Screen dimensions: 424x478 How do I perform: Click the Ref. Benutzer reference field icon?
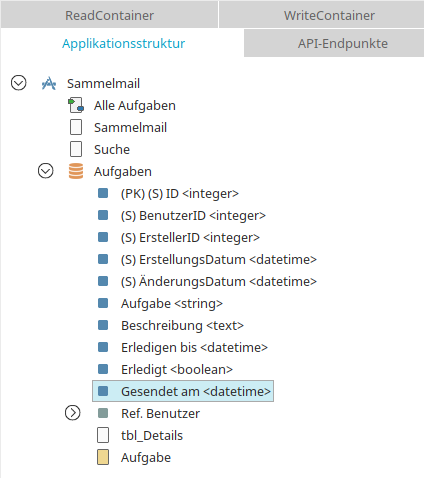[103, 413]
